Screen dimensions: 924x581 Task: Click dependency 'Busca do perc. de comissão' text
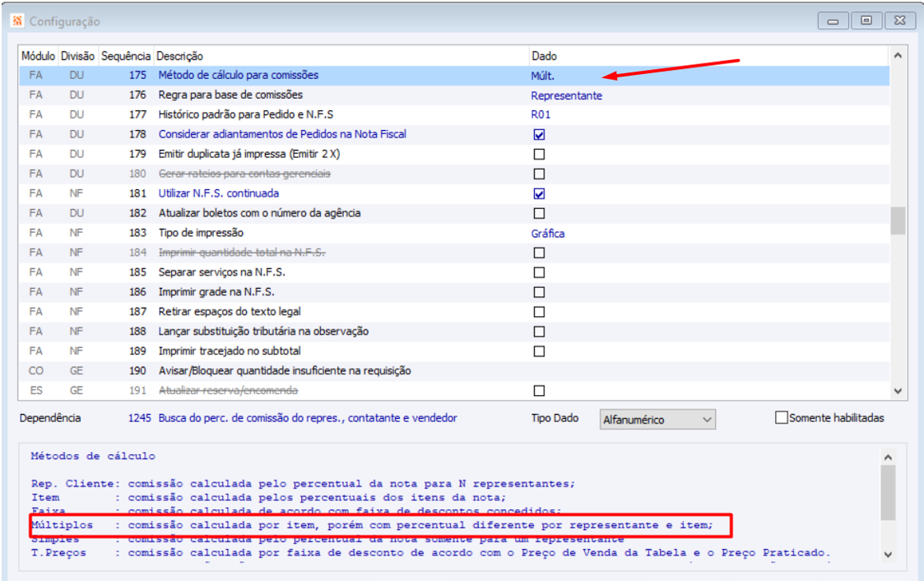[308, 418]
